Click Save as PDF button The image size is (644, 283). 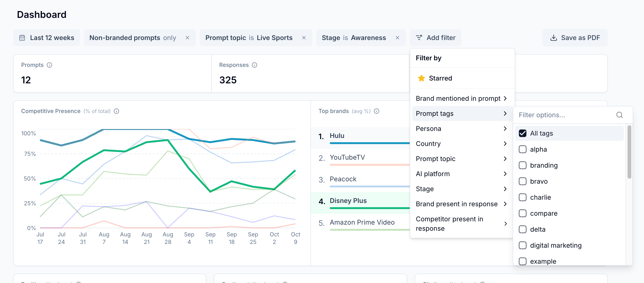(x=575, y=38)
